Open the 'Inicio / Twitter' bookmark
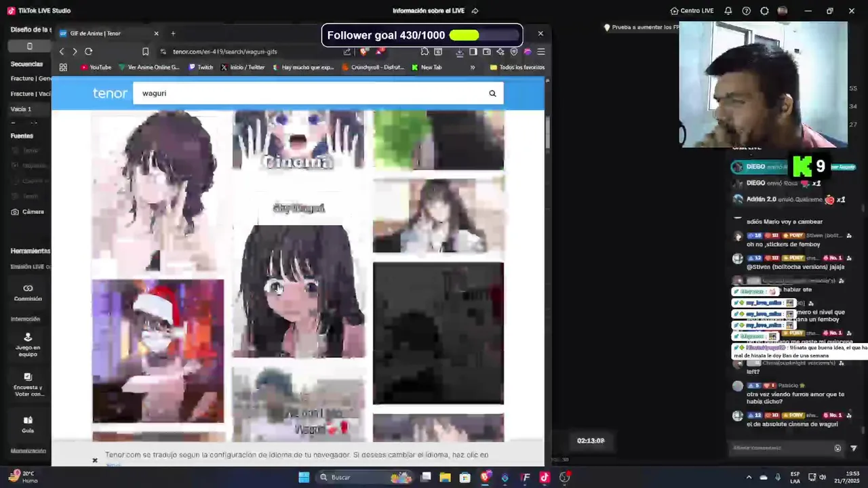This screenshot has width=868, height=488. pos(243,67)
